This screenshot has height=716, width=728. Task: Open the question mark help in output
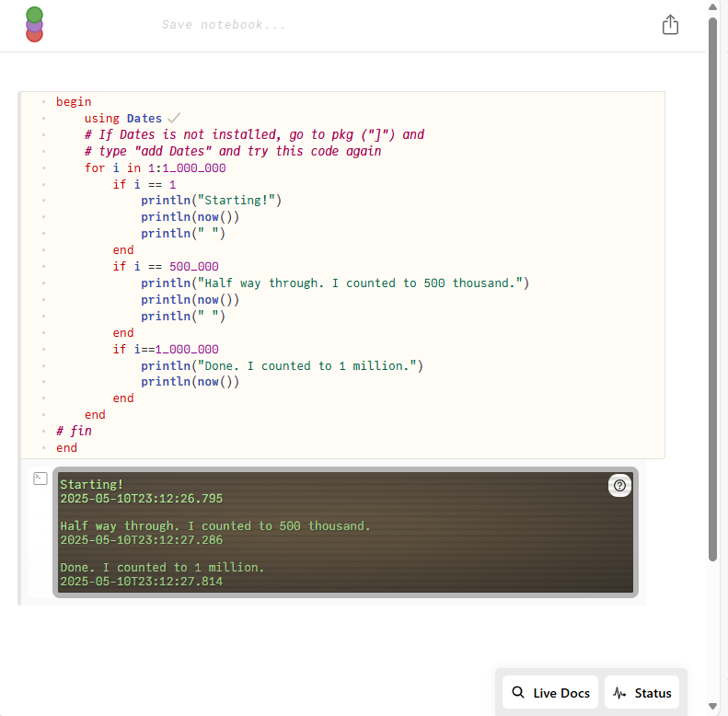tap(620, 486)
